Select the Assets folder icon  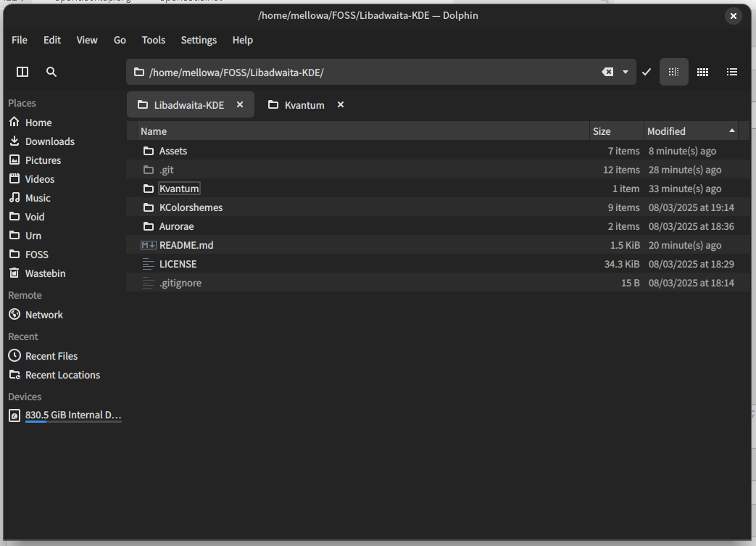(149, 151)
